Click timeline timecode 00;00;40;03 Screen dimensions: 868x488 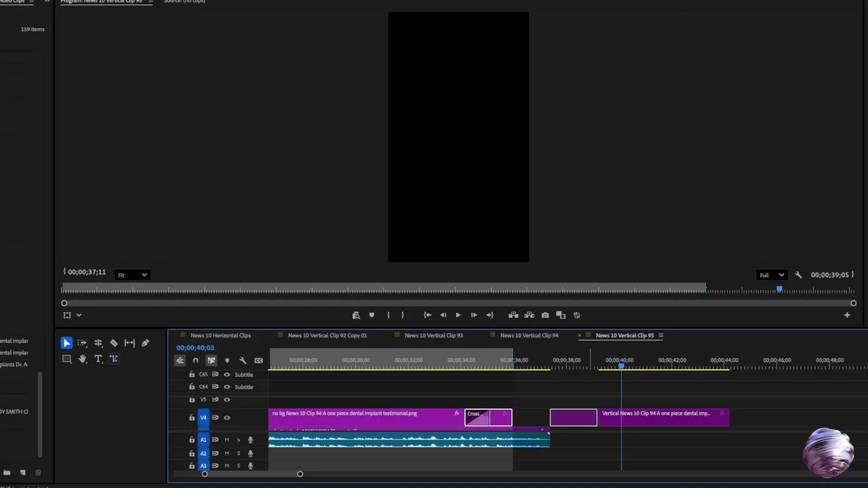(195, 348)
